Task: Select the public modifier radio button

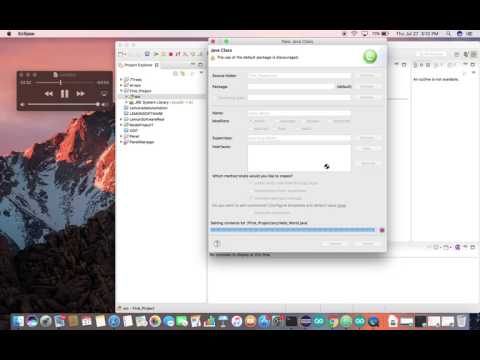Action: click(x=252, y=121)
